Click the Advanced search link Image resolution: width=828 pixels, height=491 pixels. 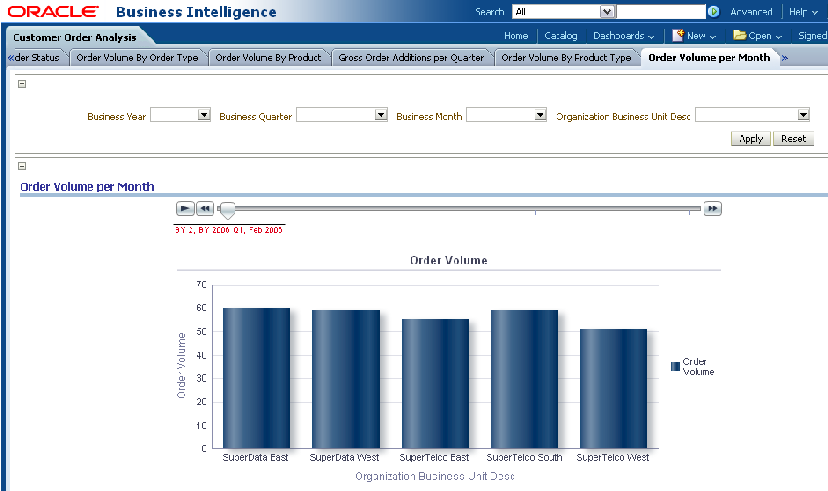coord(751,12)
